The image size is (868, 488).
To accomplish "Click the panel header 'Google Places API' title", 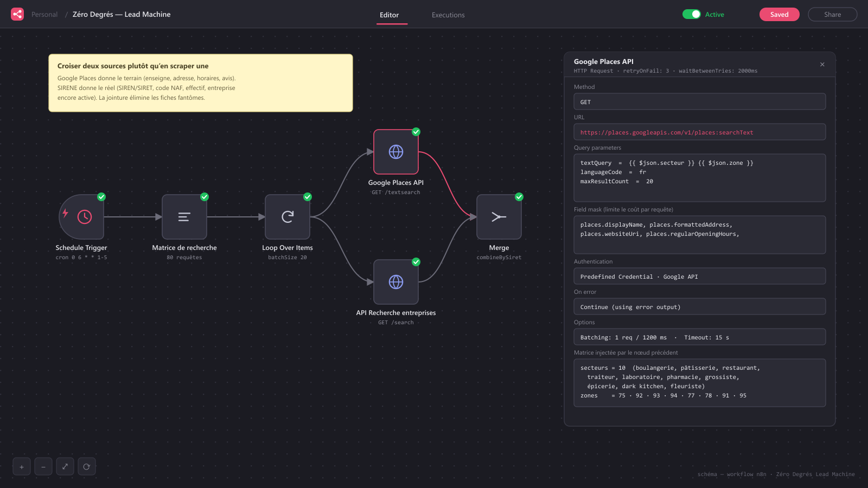I will pos(604,62).
